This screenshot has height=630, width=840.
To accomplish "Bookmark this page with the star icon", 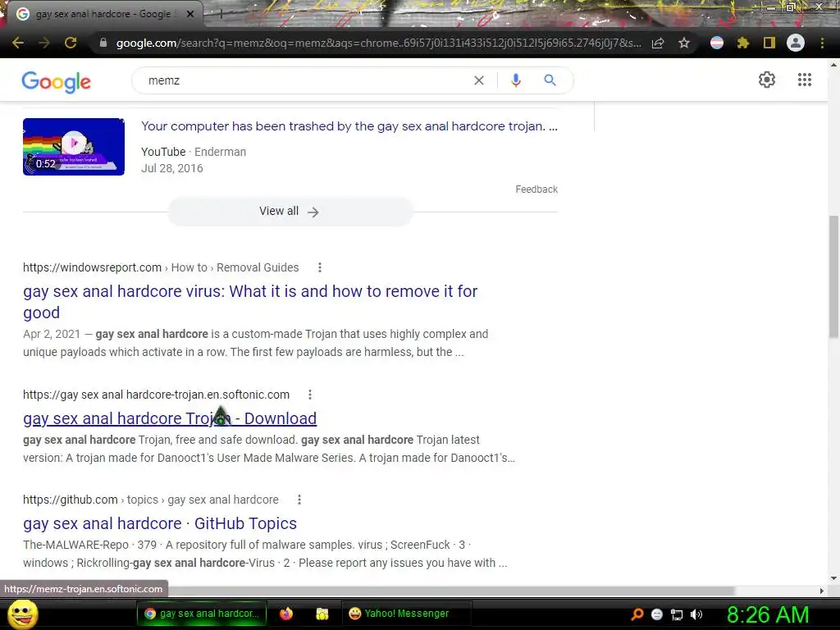I will tap(684, 43).
